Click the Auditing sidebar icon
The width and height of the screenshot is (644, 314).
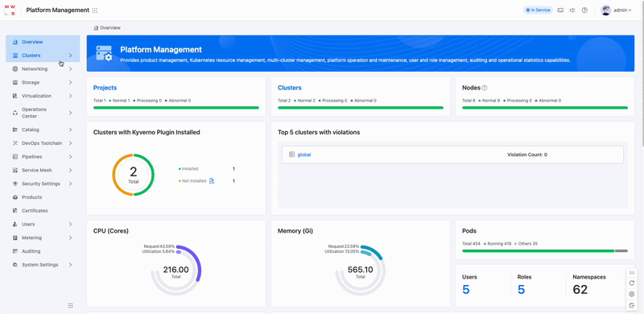tap(14, 251)
